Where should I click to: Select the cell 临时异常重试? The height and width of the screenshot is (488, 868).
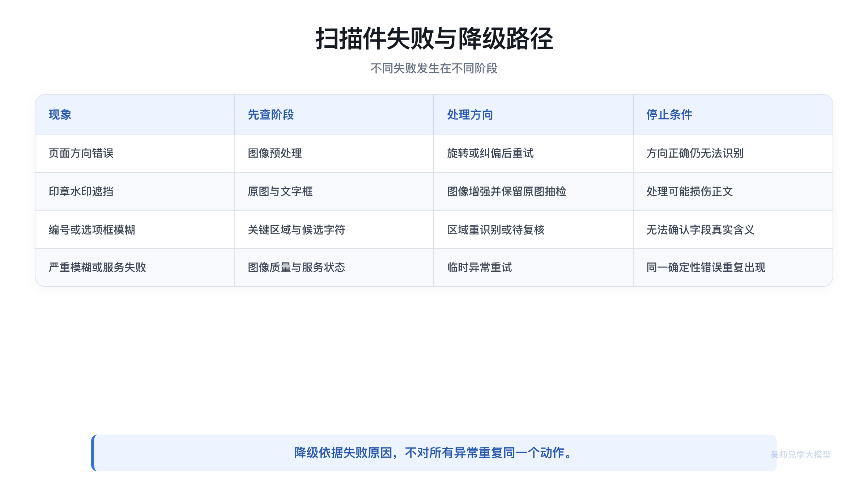click(x=533, y=267)
